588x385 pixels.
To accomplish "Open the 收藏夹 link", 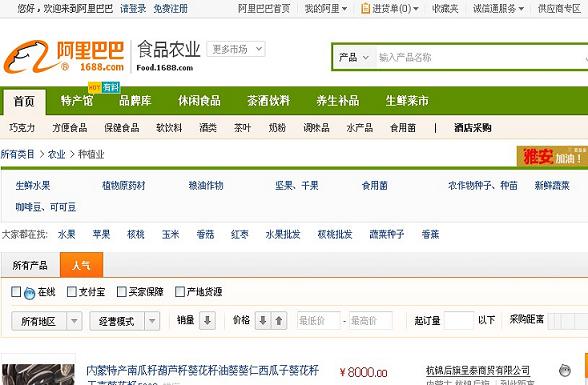I will [445, 8].
